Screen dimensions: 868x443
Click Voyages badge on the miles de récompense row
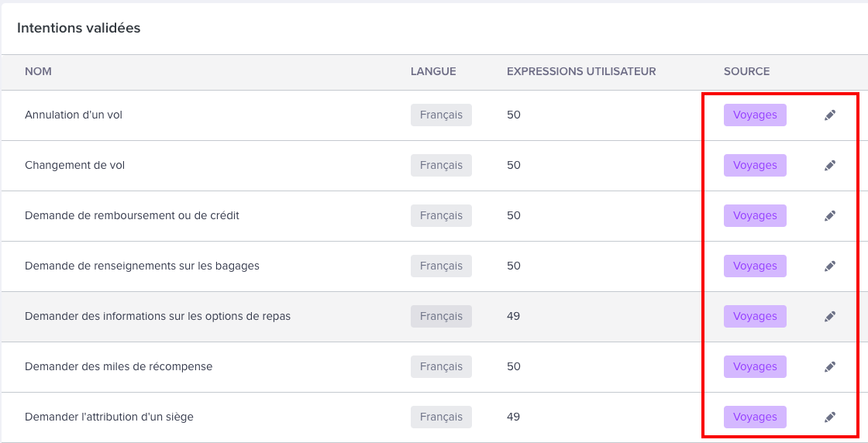755,367
